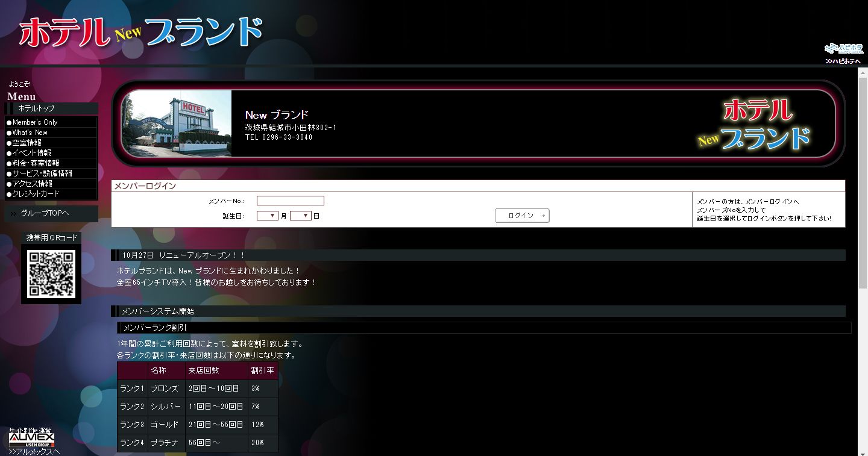
Task: Click the ブロンズ rank cell
Action: (166, 389)
